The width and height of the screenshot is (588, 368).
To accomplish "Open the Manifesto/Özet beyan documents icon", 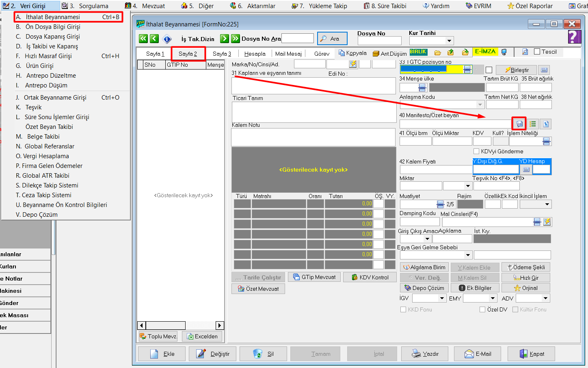I will point(519,124).
